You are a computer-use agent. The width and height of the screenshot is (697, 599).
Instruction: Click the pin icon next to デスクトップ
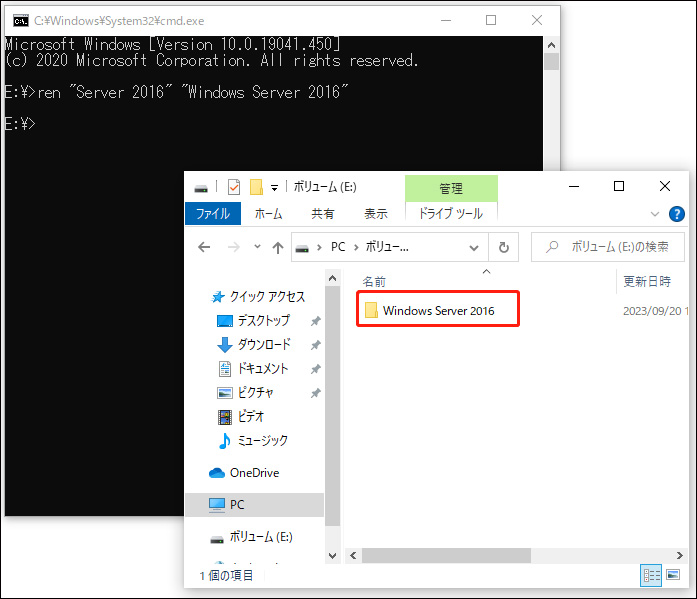(316, 321)
